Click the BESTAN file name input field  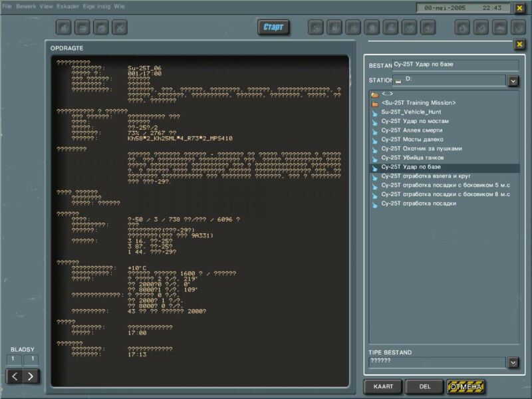[456, 65]
